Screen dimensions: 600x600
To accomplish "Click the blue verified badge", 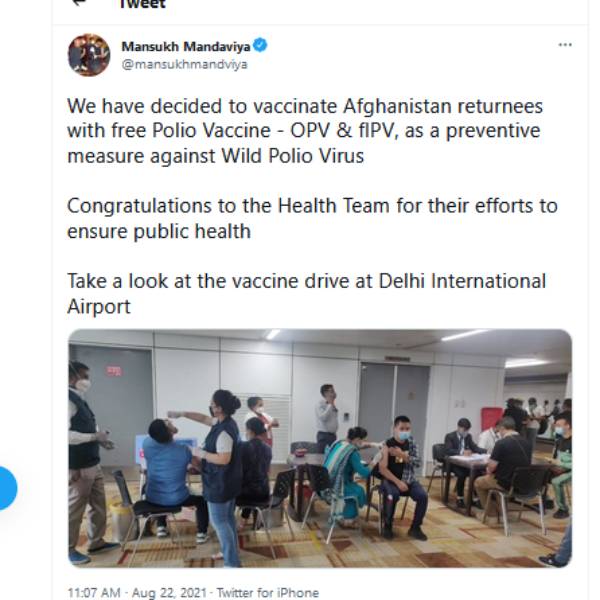I will click(x=260, y=46).
